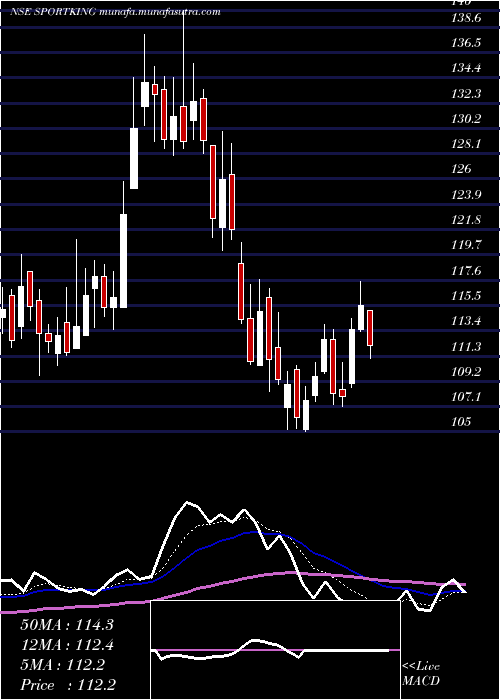Viewport: 500px width, 700px height.
Task: Select the 115.5 price axis label
Action: [466, 296]
